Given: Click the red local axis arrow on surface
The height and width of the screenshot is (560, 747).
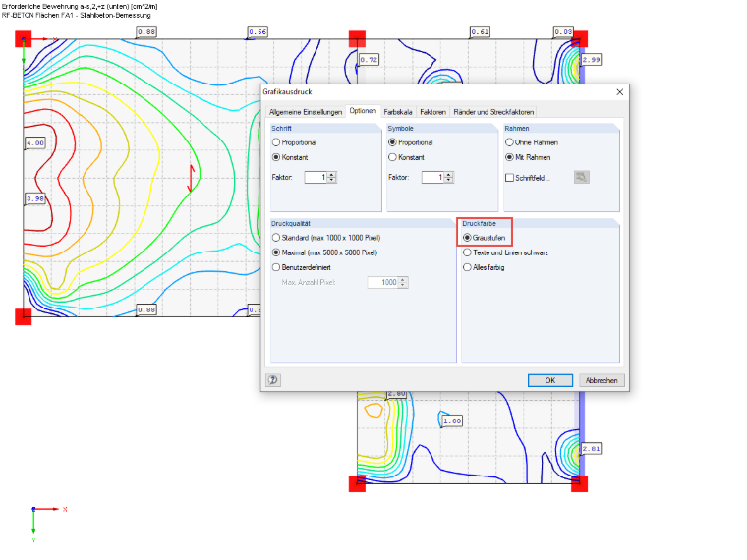Looking at the screenshot, I should coord(192,179).
